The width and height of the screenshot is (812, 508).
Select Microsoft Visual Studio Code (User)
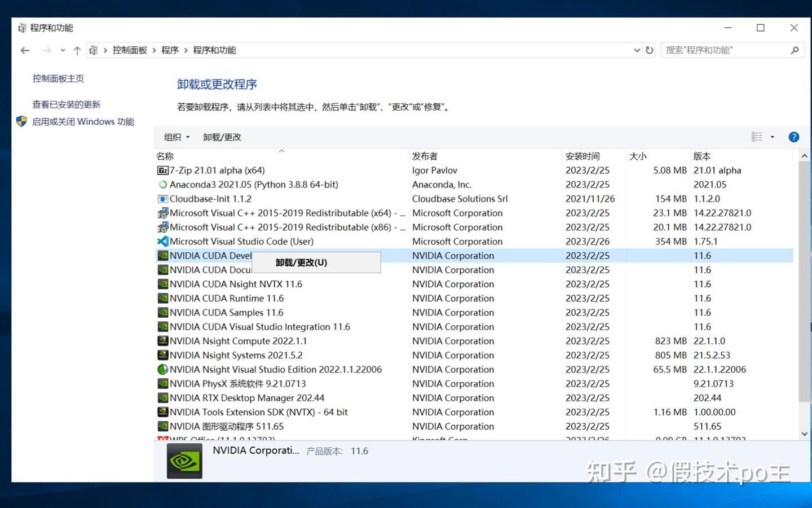474,242
